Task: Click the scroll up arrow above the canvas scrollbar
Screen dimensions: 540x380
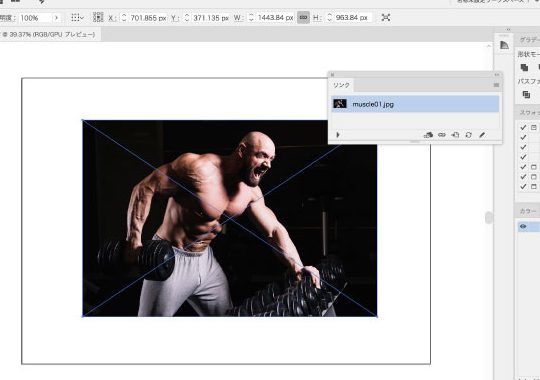Action: [x=489, y=46]
